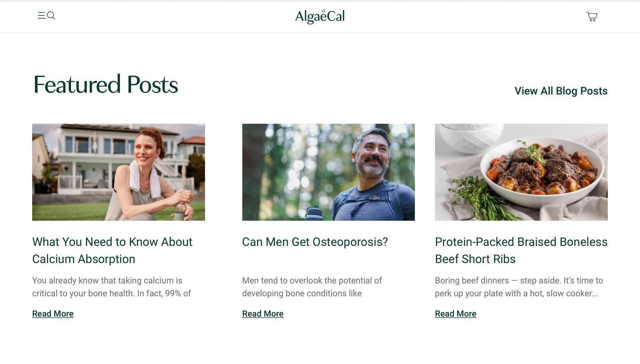This screenshot has height=364, width=640.
Task: Open the Calcium Absorption article title
Action: tap(112, 250)
